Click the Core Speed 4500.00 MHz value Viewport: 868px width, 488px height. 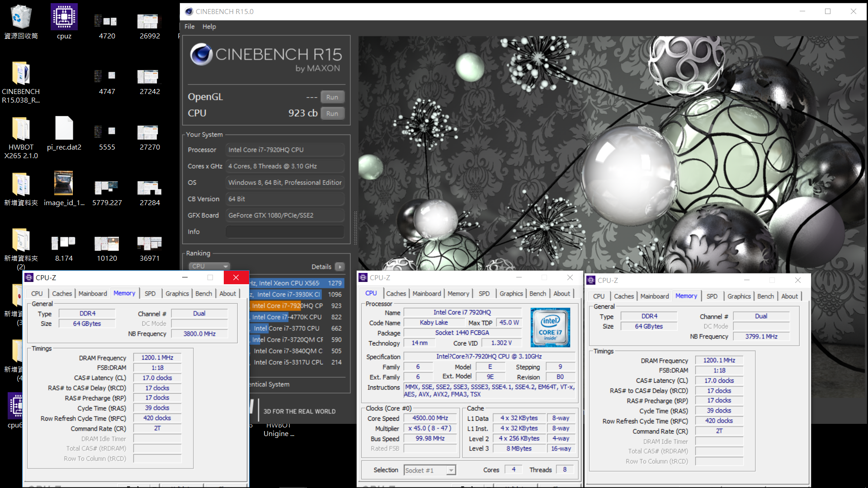tap(430, 418)
